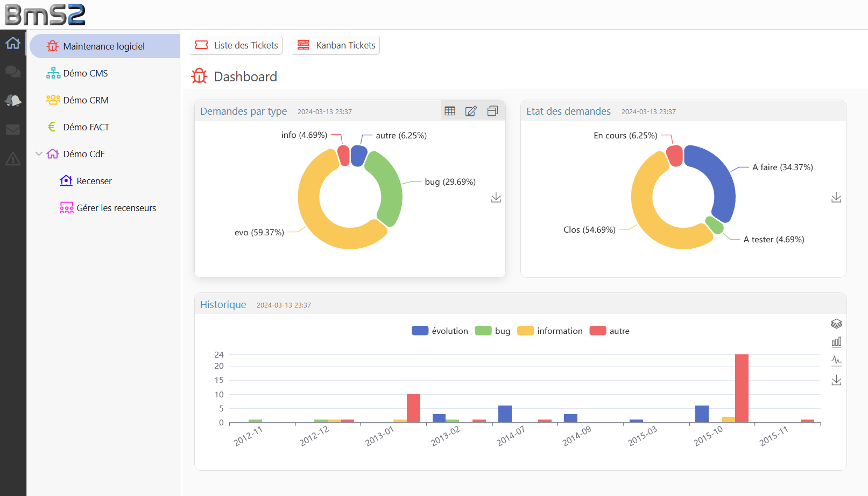The image size is (868, 496).
Task: Open the envelope mail sidebar icon
Action: coord(13,129)
